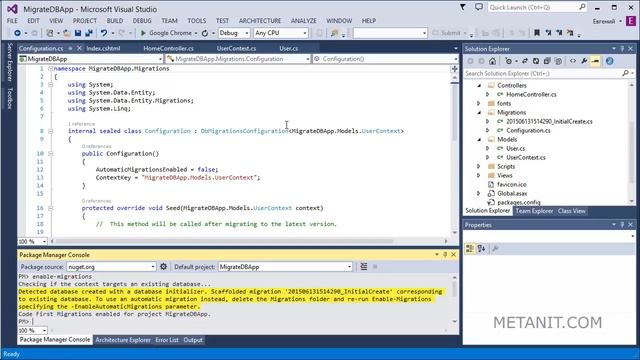Expand the Scripts folder in Solution Explorer
This screenshot has height=360, width=640.
coord(479,167)
